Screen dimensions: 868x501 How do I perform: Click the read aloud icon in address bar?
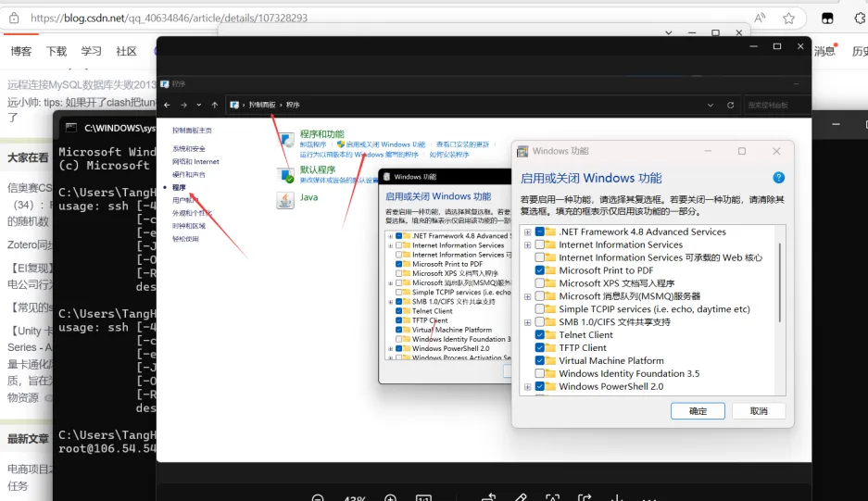[x=760, y=18]
